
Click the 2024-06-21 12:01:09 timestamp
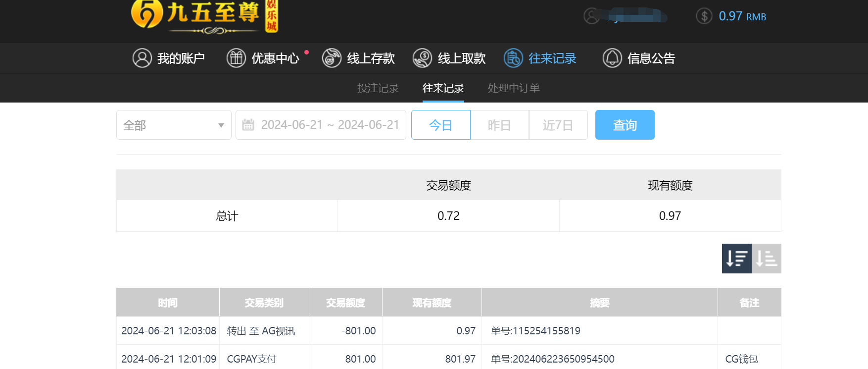pyautogui.click(x=169, y=359)
